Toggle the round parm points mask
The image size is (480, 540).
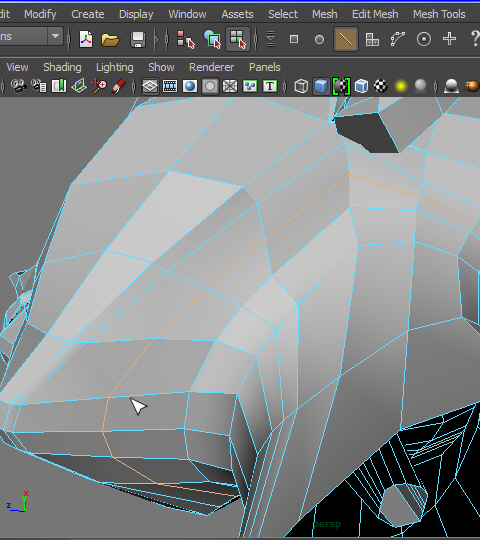pyautogui.click(x=320, y=39)
